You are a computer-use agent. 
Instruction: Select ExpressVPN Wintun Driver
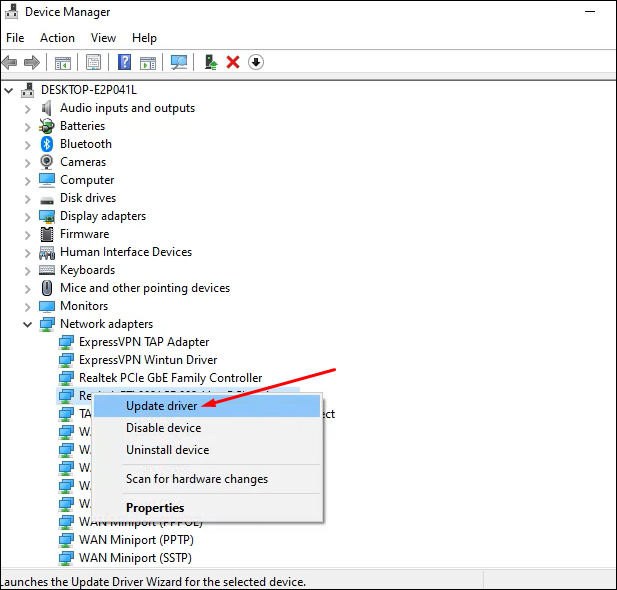pos(148,360)
